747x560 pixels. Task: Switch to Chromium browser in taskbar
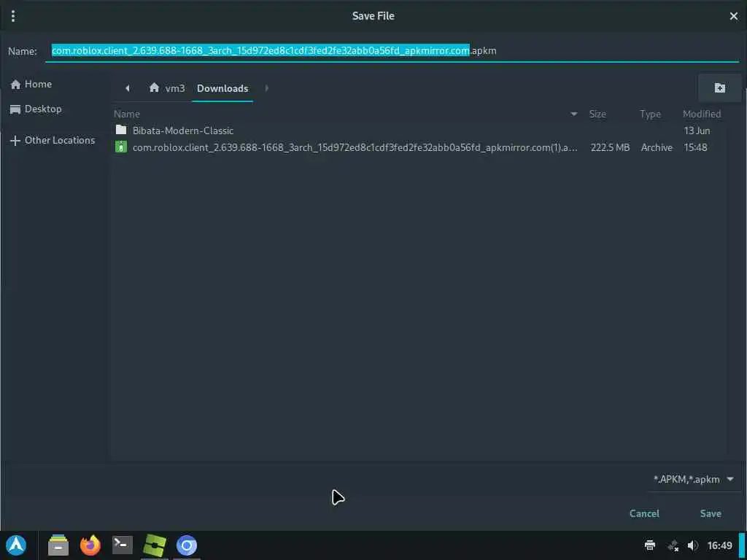coord(186,545)
